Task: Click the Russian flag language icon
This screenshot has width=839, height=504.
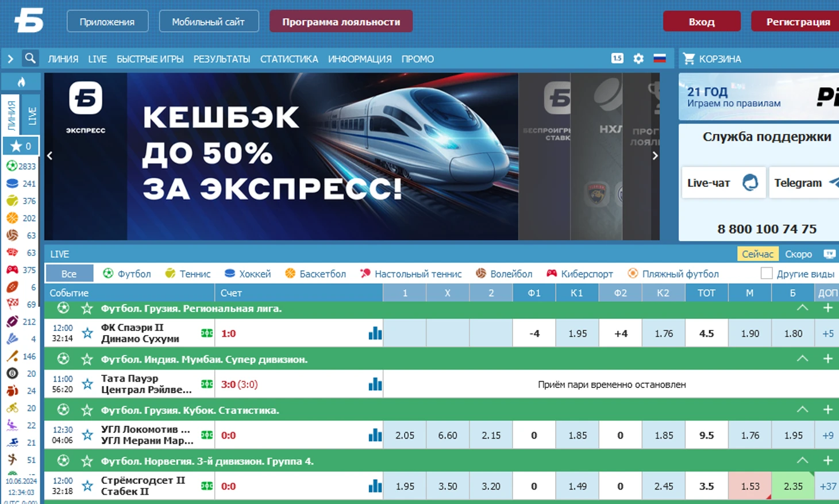Action: pos(660,59)
